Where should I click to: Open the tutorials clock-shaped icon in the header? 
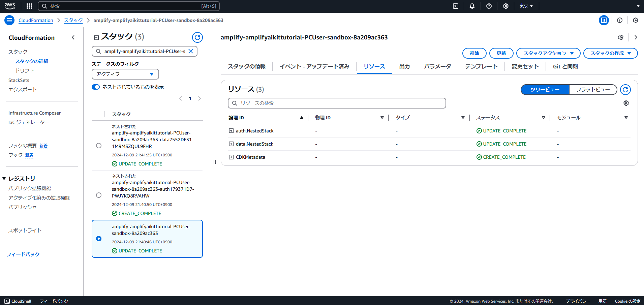[x=636, y=20]
